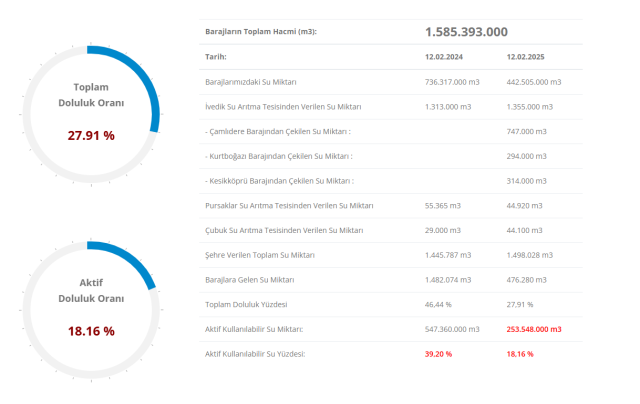Viewport: 640px width, 404px height.
Task: Select the Şehre Verilen Toplam Su Miktarı row
Action: tap(263, 255)
